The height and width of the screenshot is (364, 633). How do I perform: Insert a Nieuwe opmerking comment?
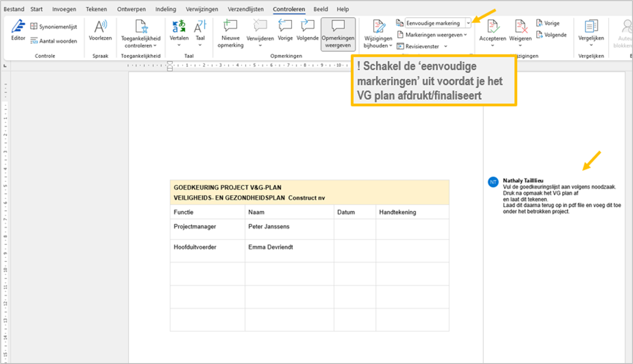[230, 34]
